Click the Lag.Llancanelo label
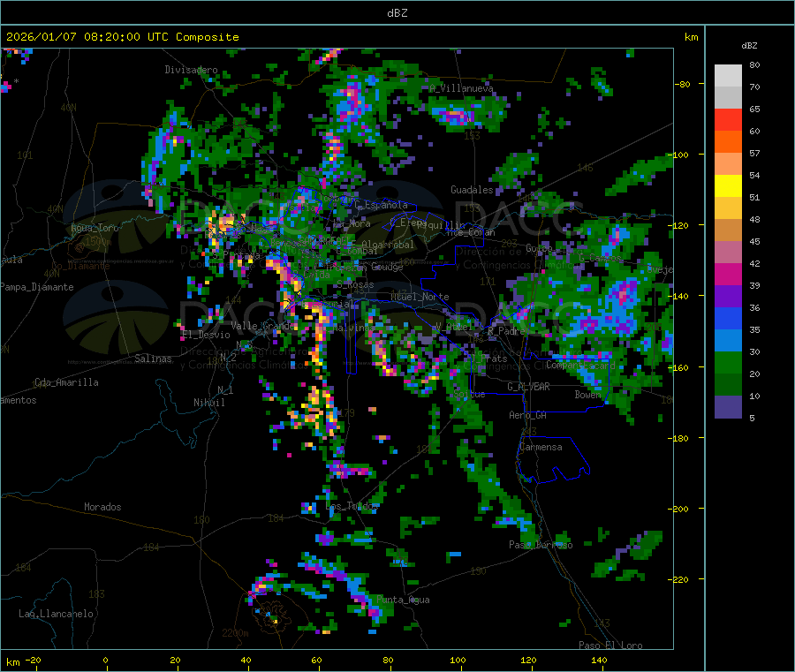 coord(57,614)
